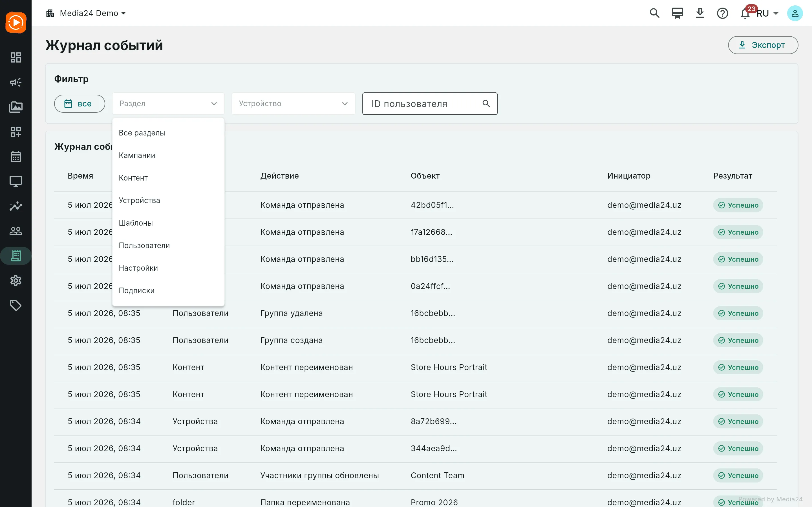Click the notifications bell with 23 badge

coord(745,14)
